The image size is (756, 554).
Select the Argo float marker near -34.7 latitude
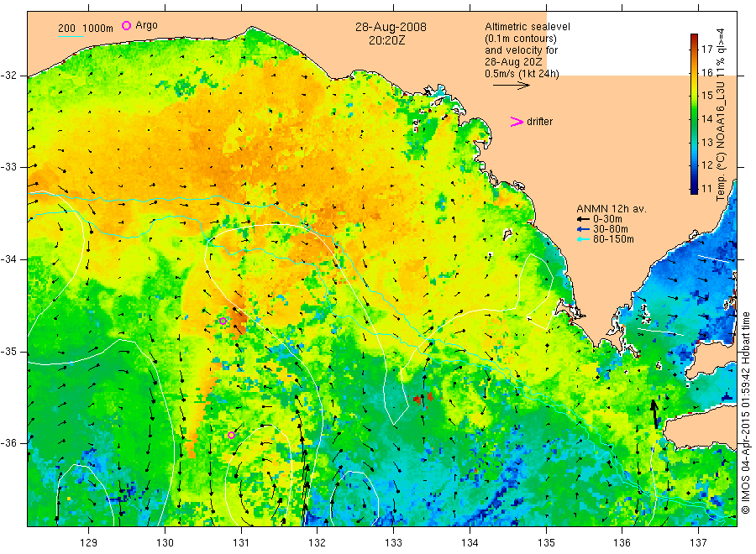click(x=223, y=321)
